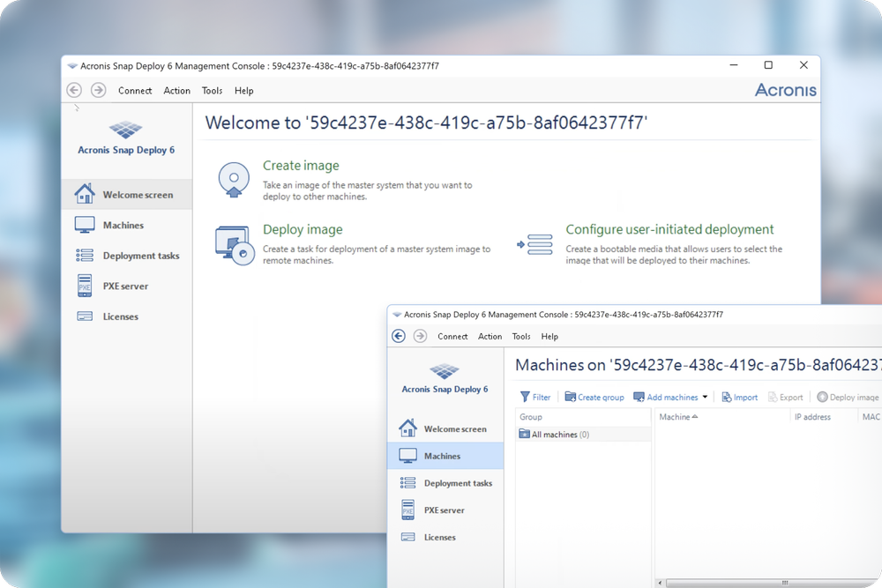
Task: Open PXE server in the Welcome window sidebar
Action: click(x=124, y=287)
